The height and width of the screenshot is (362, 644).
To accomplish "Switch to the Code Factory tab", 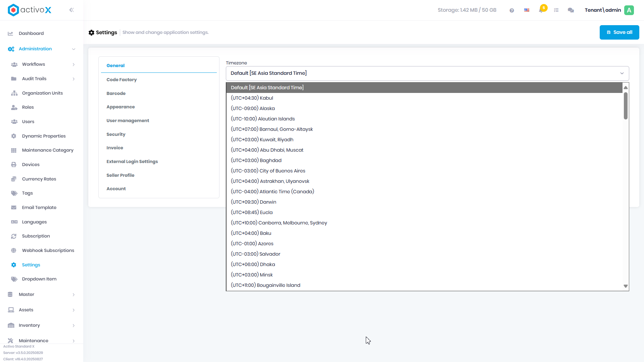I will 159,80.
